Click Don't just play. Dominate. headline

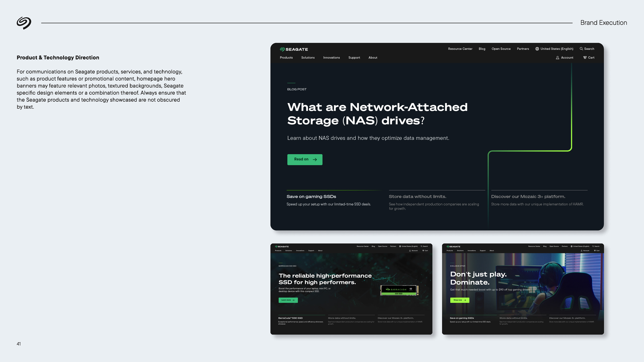coord(478,278)
